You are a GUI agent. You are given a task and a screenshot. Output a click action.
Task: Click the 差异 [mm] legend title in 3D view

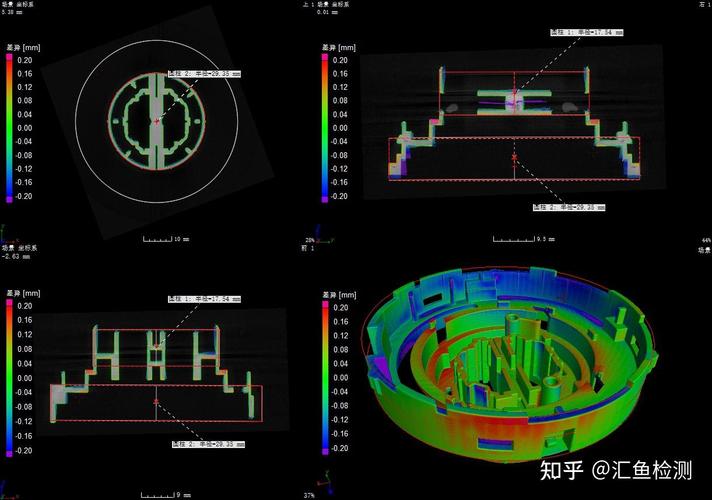click(340, 295)
